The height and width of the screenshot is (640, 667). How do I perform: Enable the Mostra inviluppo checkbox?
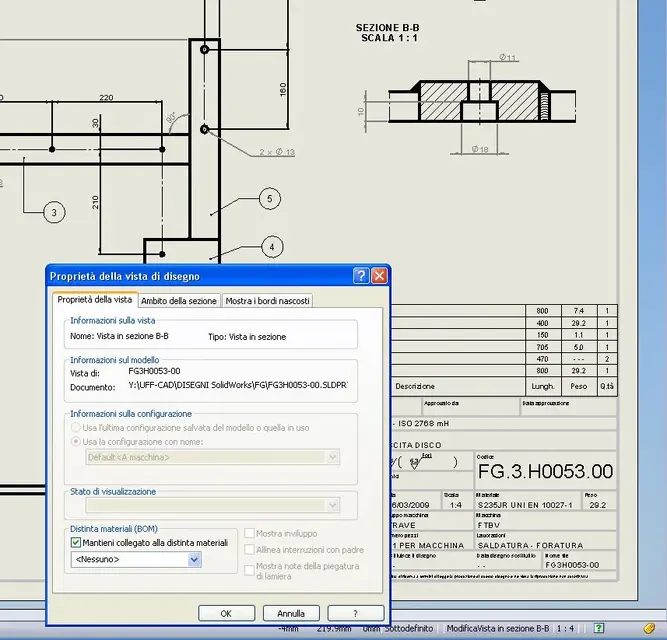pos(250,534)
